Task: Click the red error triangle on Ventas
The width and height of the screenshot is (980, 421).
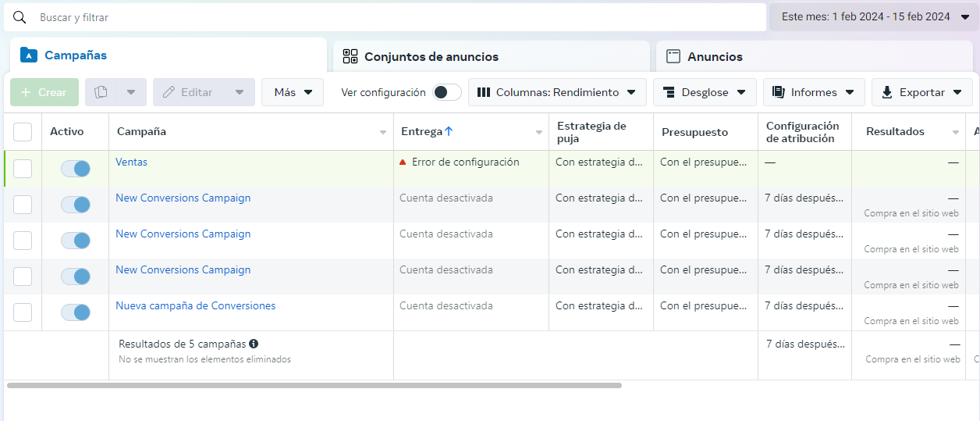Action: (x=403, y=162)
